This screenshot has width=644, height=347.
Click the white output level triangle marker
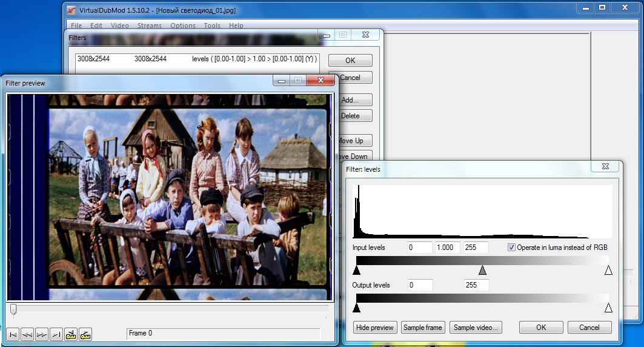(x=608, y=308)
